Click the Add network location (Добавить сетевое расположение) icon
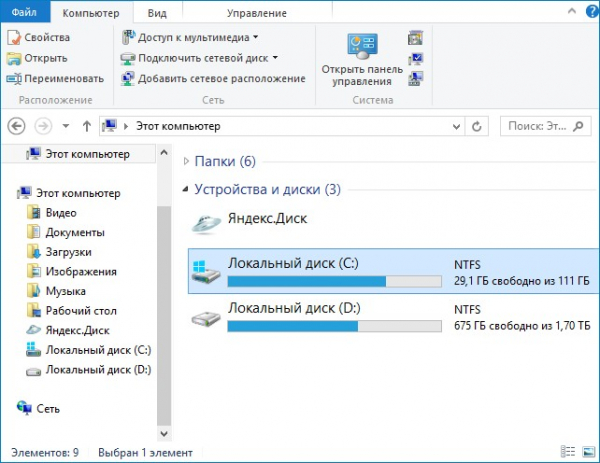The height and width of the screenshot is (463, 600). tap(127, 78)
